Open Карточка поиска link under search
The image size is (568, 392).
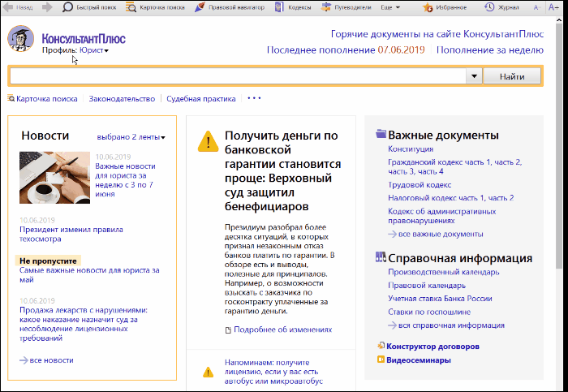(x=47, y=98)
